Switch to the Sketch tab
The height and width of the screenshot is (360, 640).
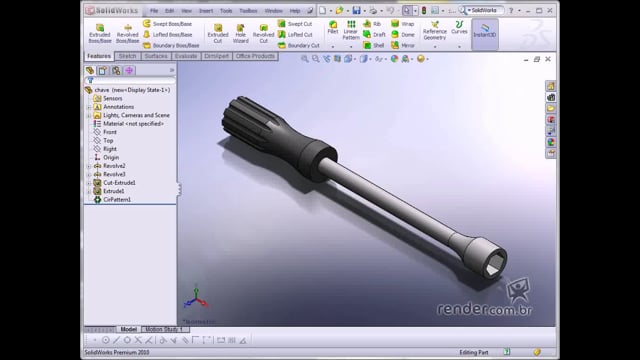pos(127,56)
